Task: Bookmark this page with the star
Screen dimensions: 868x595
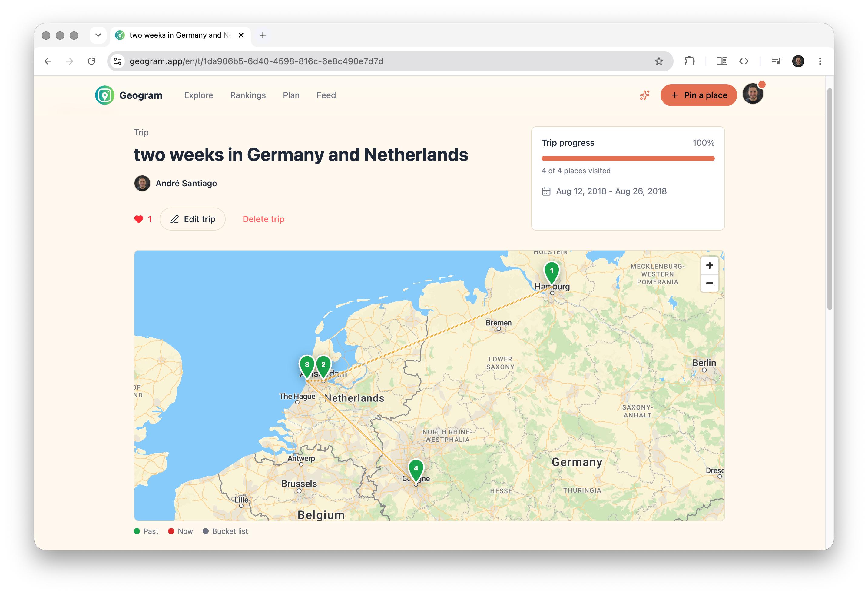Action: point(659,61)
